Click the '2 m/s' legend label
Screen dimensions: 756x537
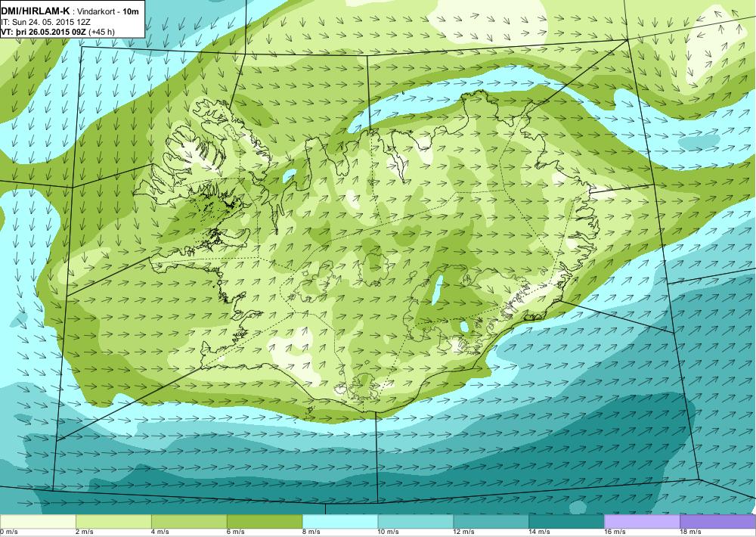click(85, 532)
